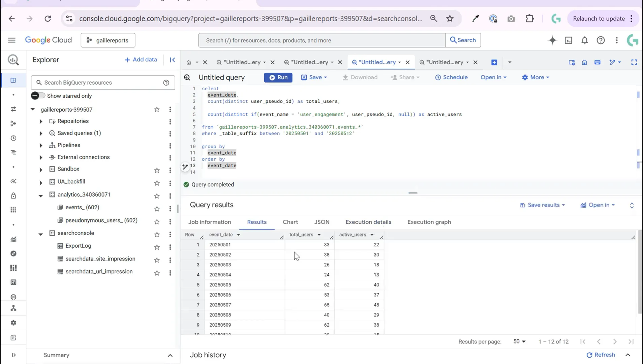Viewport: 643px width, 364px height.
Task: Open the help icon in BigQuery resource search
Action: tap(166, 83)
